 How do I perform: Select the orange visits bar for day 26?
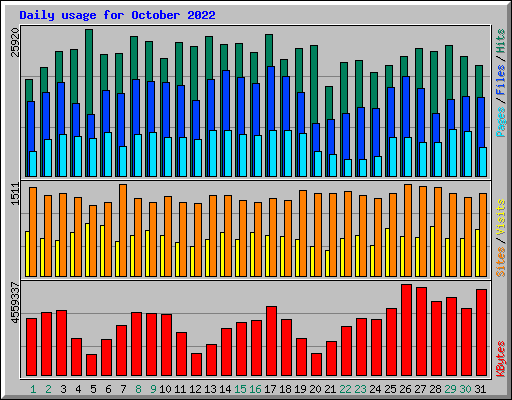408,230
